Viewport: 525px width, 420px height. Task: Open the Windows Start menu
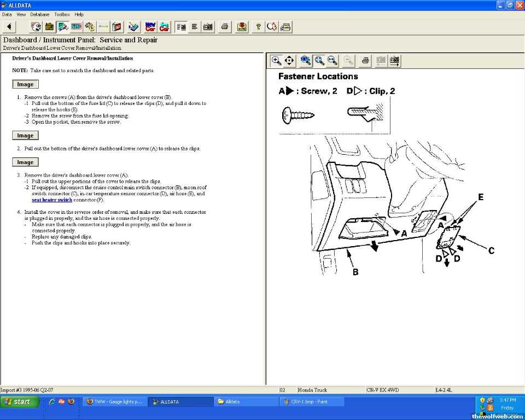point(20,402)
